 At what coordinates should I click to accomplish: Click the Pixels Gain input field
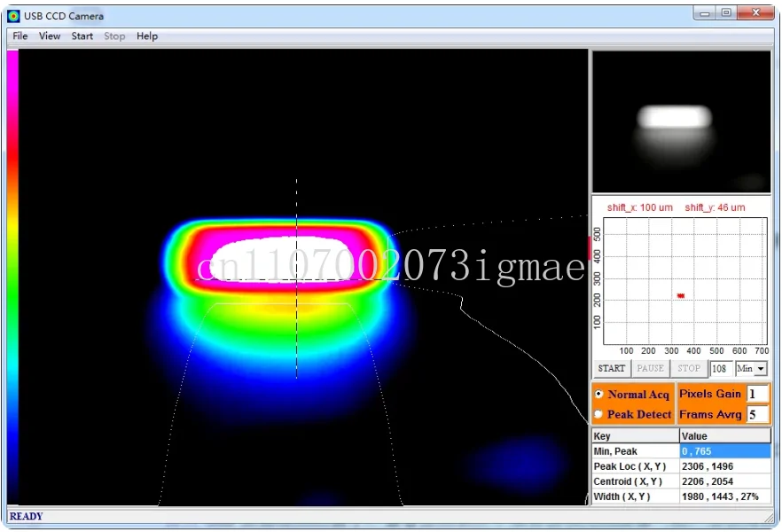coord(757,394)
